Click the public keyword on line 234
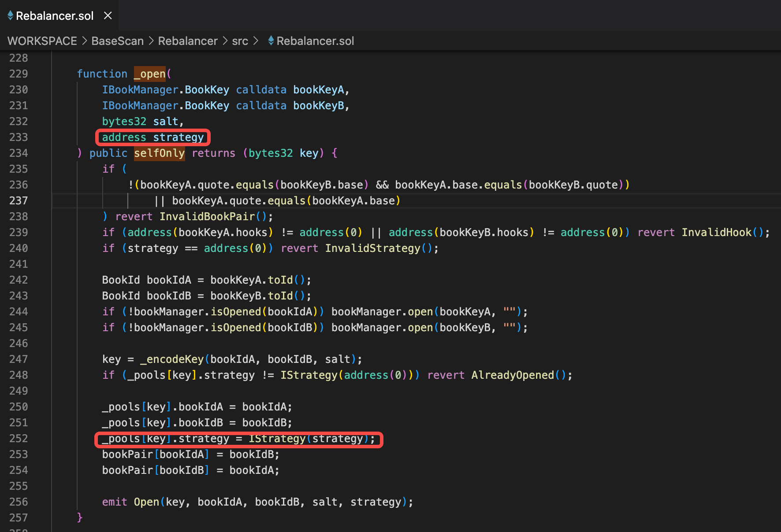The width and height of the screenshot is (781, 532). [108, 153]
